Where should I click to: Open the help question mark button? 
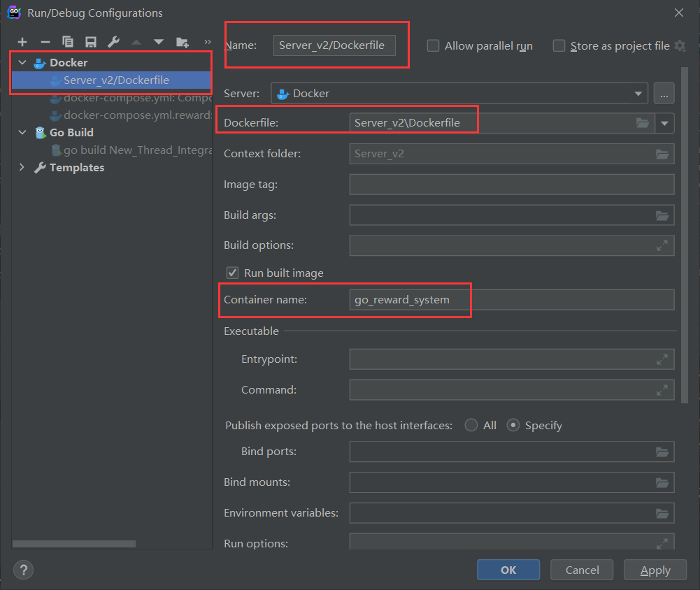point(23,570)
